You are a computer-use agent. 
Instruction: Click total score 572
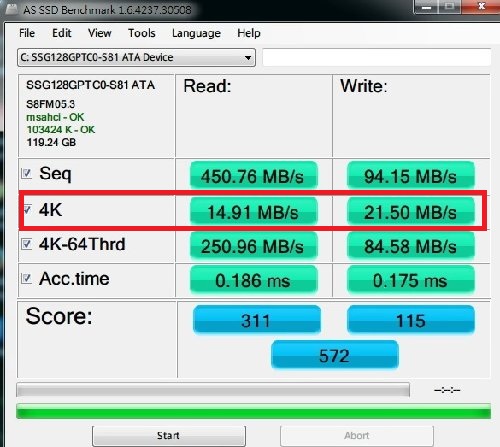(x=335, y=354)
